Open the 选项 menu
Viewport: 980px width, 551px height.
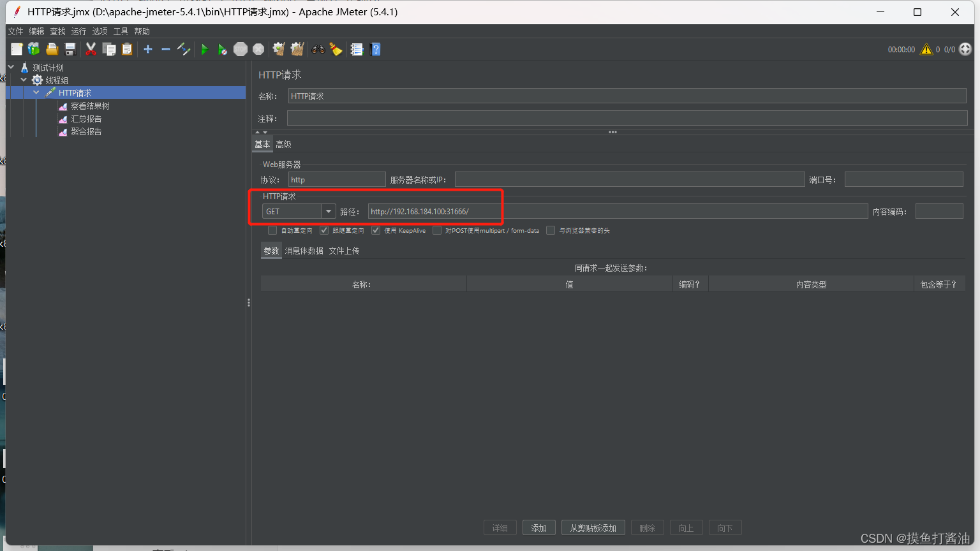pos(100,31)
